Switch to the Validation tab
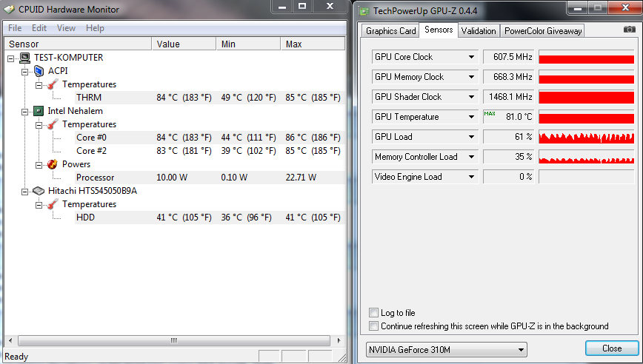The width and height of the screenshot is (643, 364). [478, 31]
